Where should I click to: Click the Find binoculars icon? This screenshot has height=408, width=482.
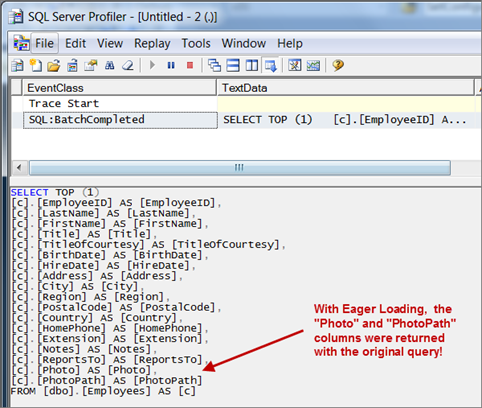point(110,66)
